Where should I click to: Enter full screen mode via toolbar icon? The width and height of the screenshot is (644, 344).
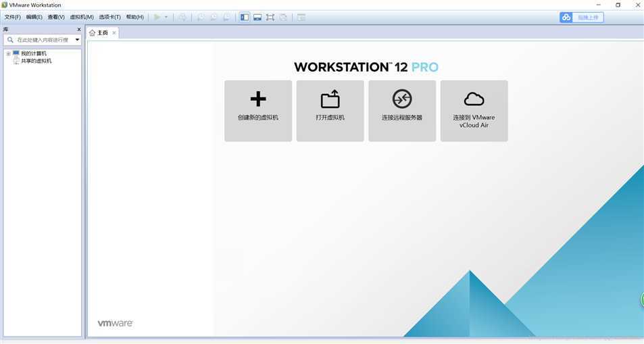[270, 18]
